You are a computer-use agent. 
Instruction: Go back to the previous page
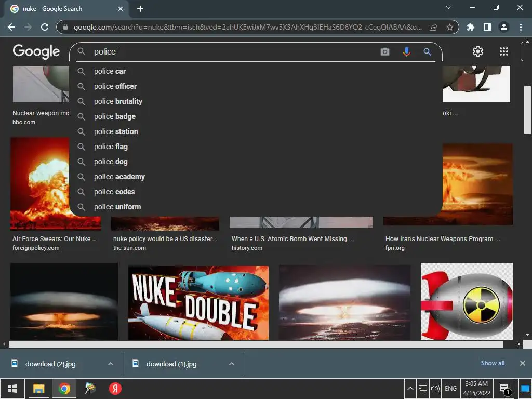(x=11, y=27)
